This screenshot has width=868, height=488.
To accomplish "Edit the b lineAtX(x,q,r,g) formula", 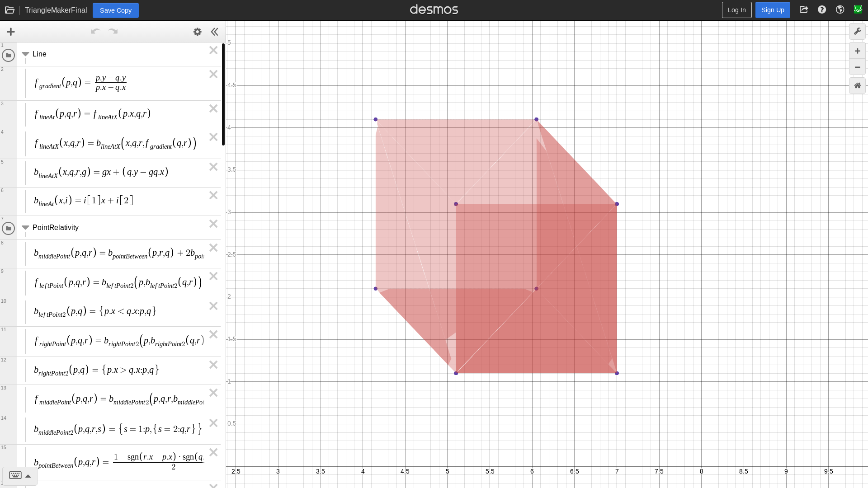I will pos(101,172).
